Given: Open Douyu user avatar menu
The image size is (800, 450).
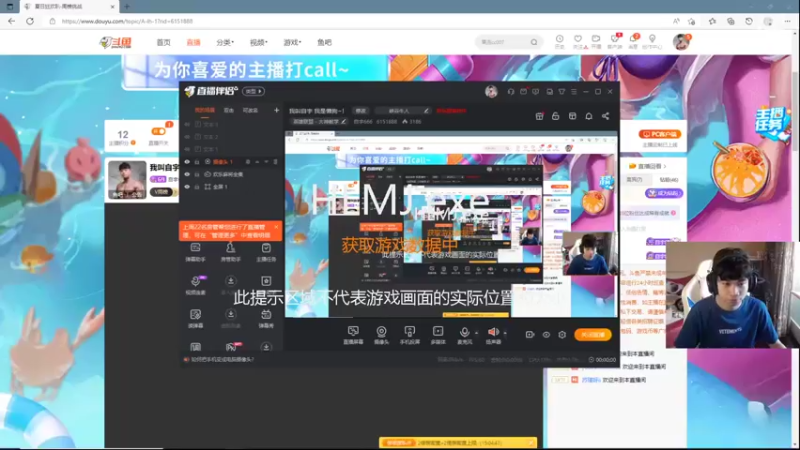Looking at the screenshot, I should 681,42.
